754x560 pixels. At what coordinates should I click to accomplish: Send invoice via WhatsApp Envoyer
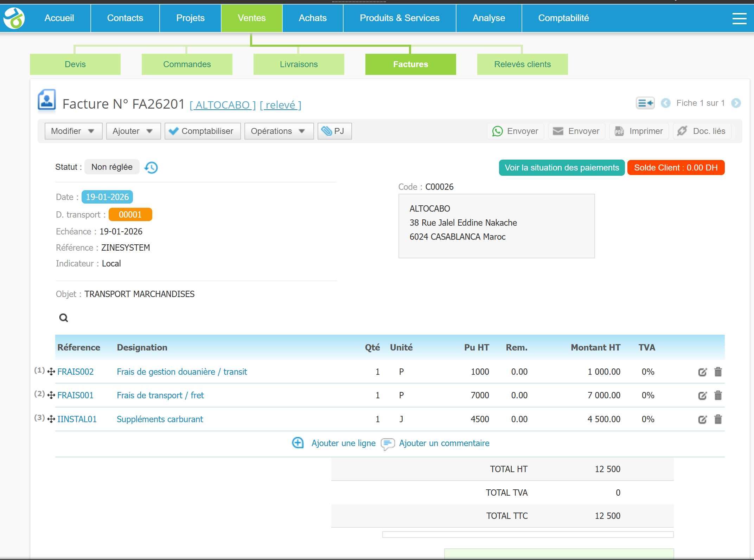click(516, 131)
